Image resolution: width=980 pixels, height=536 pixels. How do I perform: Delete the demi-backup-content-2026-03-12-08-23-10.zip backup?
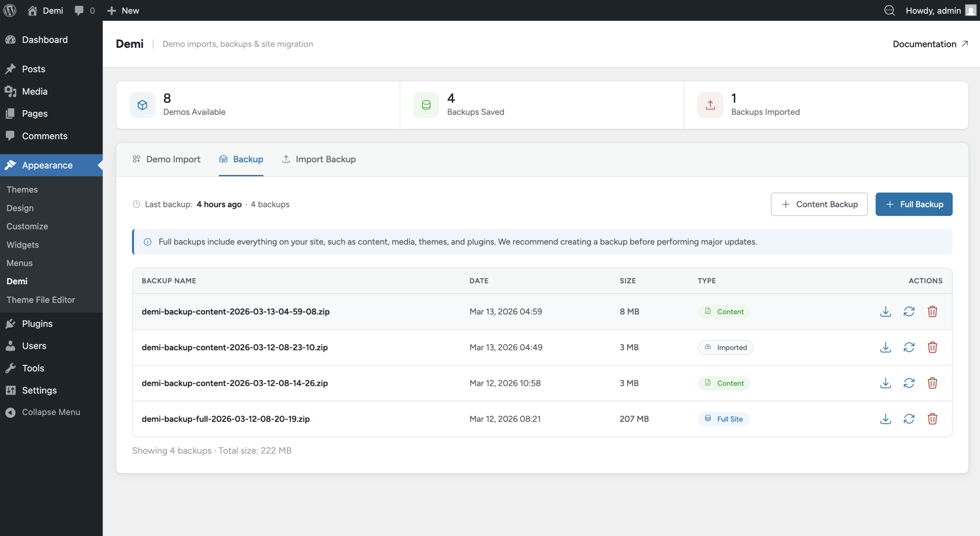pos(932,347)
